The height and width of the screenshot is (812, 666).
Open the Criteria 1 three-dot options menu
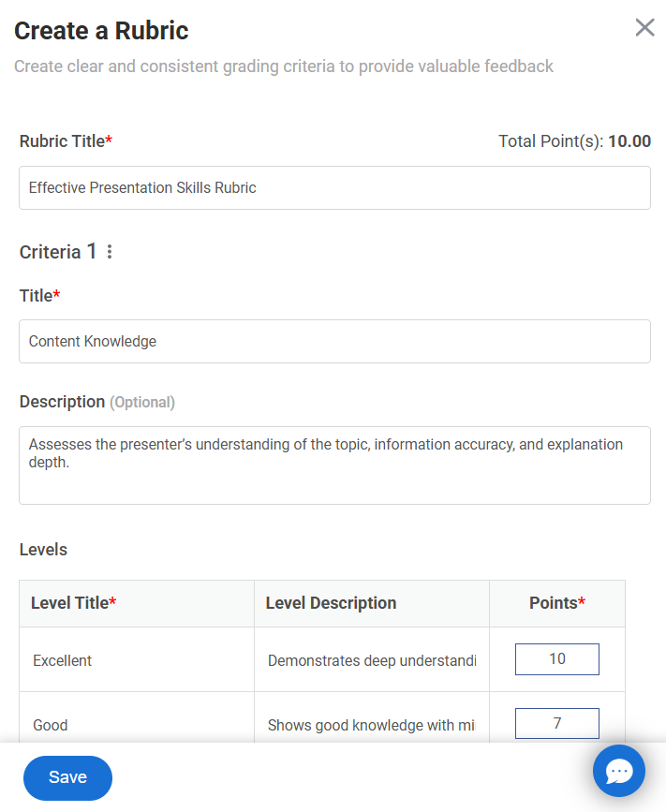pos(110,252)
